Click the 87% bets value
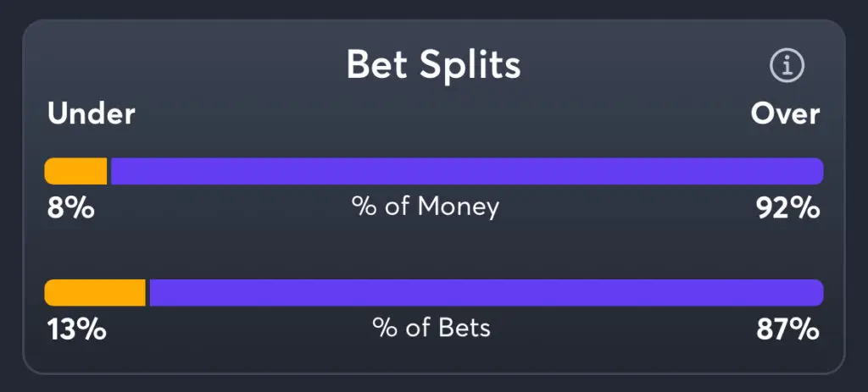 point(787,329)
